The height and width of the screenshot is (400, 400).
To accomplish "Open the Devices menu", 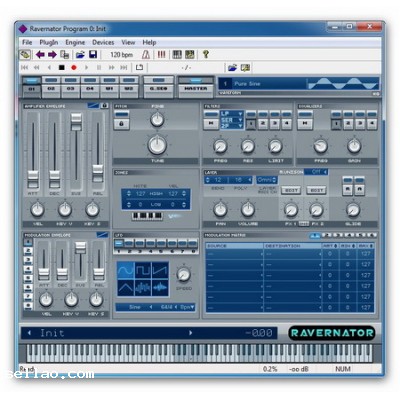I will click(103, 42).
